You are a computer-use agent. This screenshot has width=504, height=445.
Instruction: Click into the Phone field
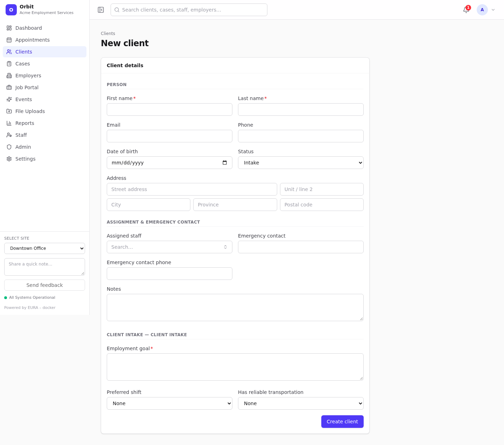pyautogui.click(x=301, y=136)
